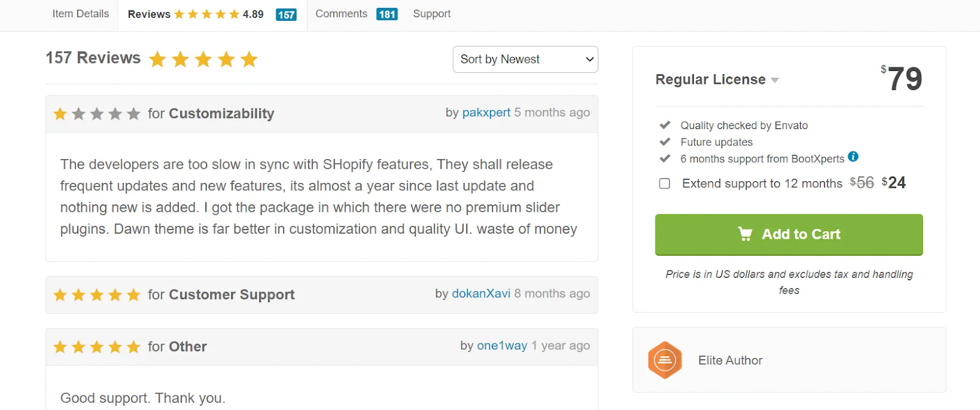
Task: Click the 'Quality checked by Envato' text
Action: click(744, 125)
